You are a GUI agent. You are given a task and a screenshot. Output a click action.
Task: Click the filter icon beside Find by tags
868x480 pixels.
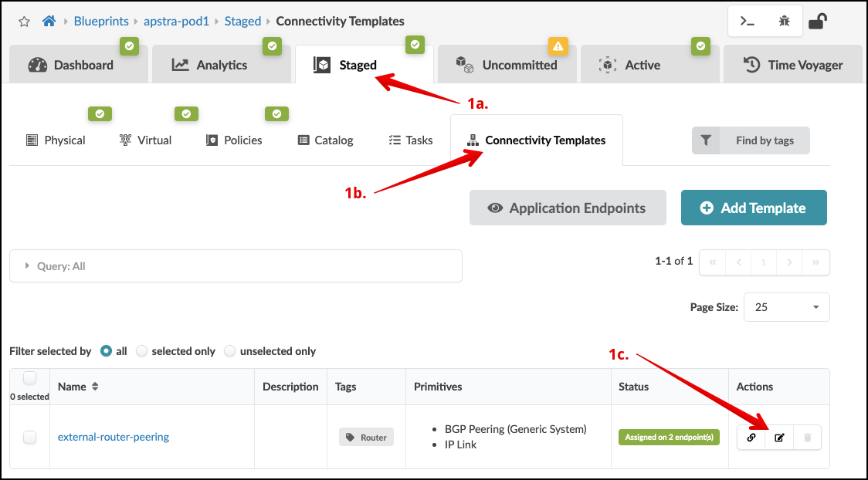pyautogui.click(x=706, y=140)
